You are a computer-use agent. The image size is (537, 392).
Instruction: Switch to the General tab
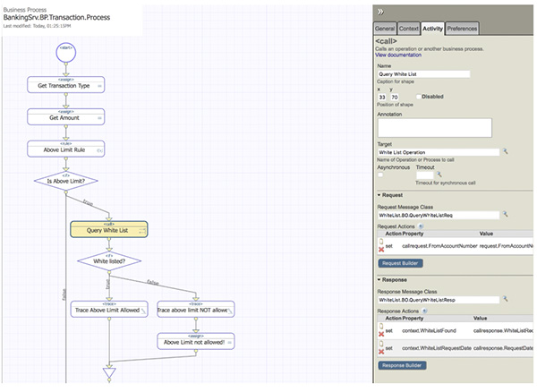click(385, 29)
